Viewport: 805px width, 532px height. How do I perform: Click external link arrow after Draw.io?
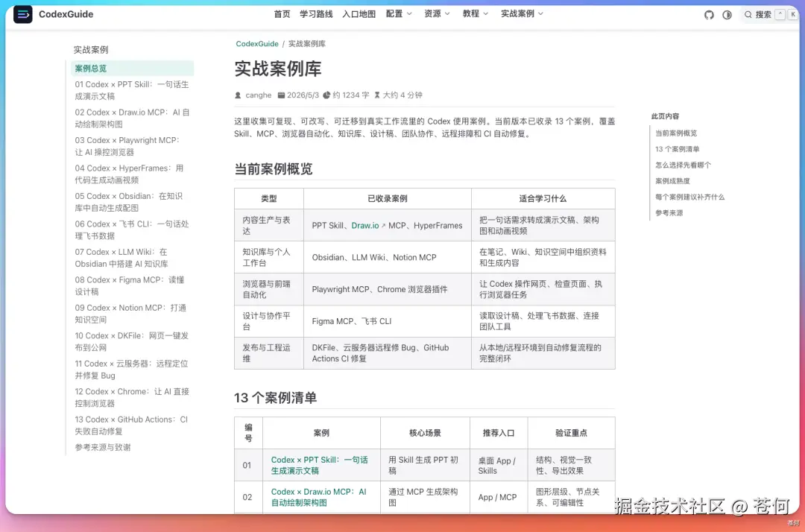pos(384,226)
